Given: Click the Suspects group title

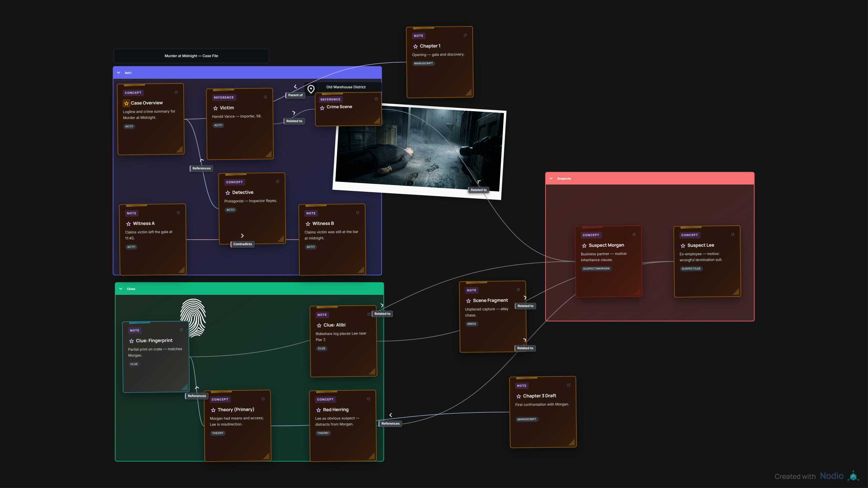Looking at the screenshot, I should coord(564,179).
